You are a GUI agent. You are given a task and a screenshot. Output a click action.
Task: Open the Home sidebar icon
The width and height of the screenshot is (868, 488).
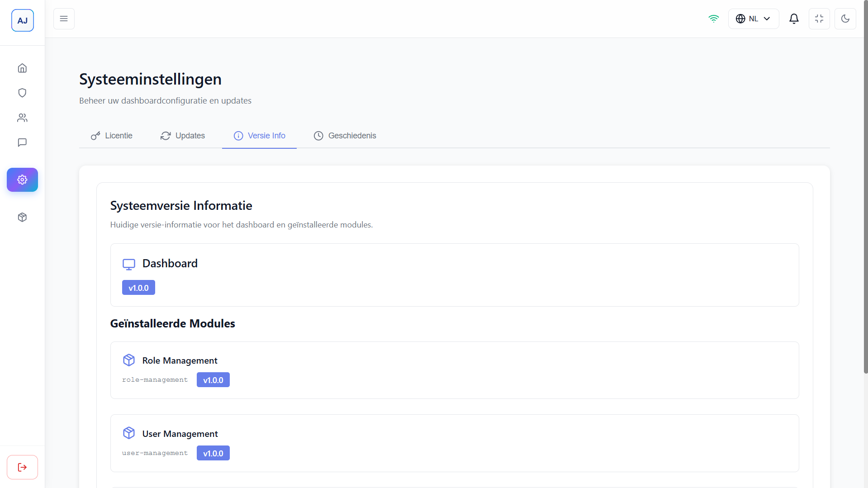click(x=22, y=68)
